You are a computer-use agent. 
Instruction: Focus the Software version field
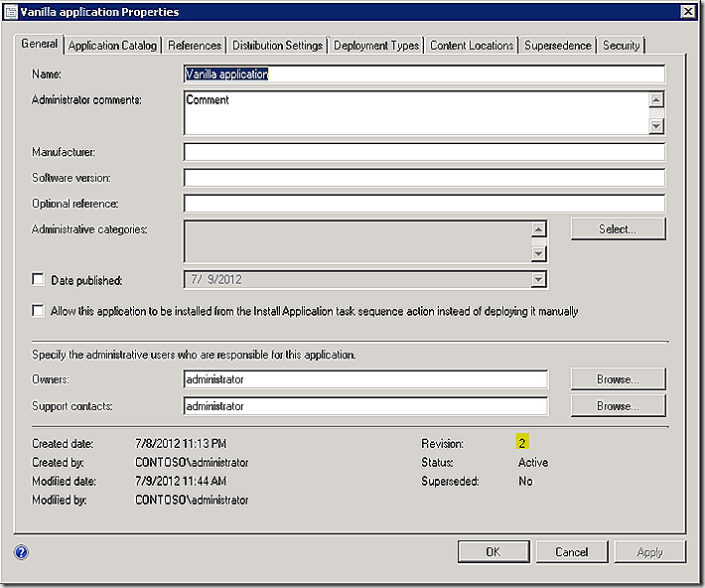[x=424, y=178]
